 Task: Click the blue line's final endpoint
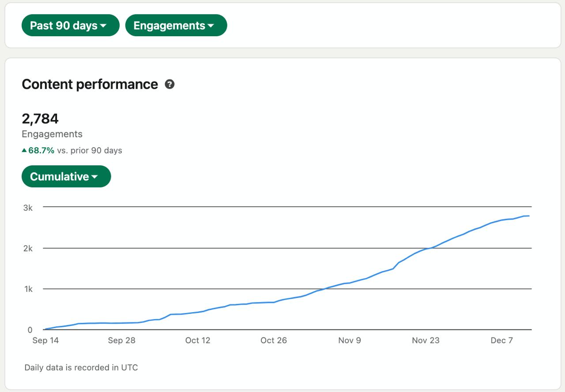(x=529, y=216)
